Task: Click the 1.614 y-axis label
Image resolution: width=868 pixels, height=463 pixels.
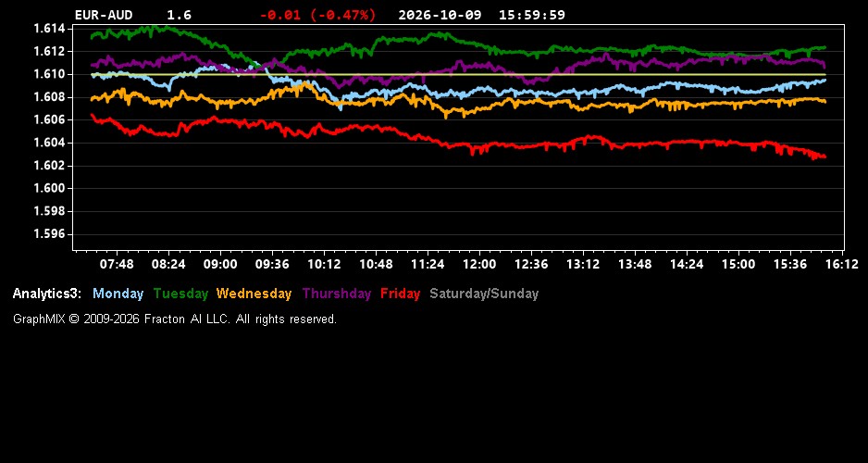Action: pyautogui.click(x=49, y=29)
